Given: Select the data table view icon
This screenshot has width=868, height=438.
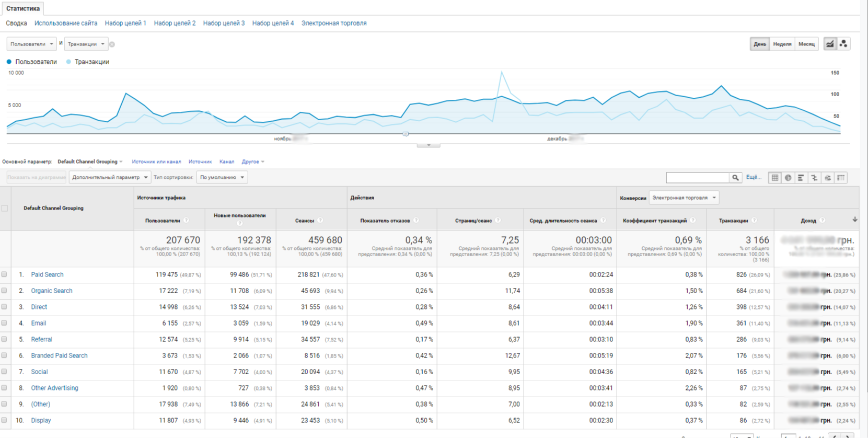Looking at the screenshot, I should point(775,178).
